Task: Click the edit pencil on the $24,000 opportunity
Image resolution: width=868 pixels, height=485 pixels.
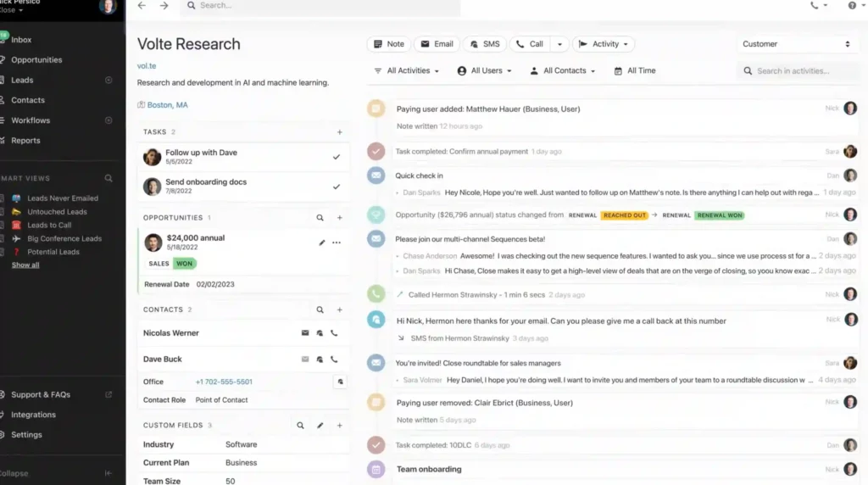Action: click(x=322, y=242)
